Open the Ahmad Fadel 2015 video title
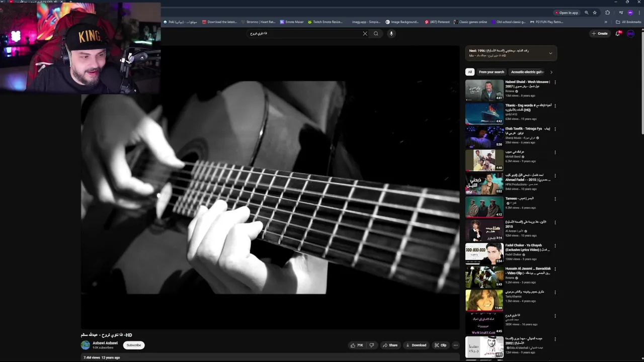Screen dimensions: 644x362 (x=528, y=177)
